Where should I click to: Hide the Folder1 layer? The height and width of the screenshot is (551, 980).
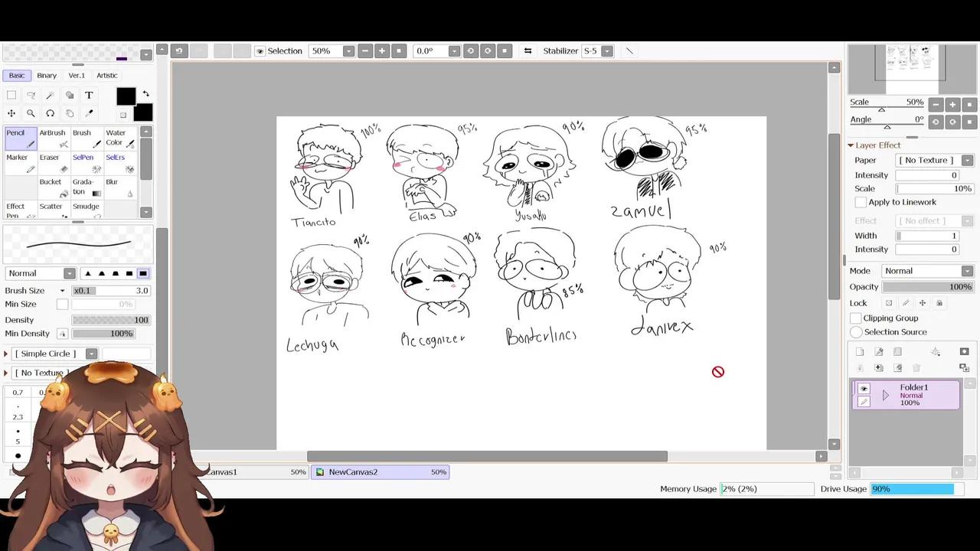(864, 389)
